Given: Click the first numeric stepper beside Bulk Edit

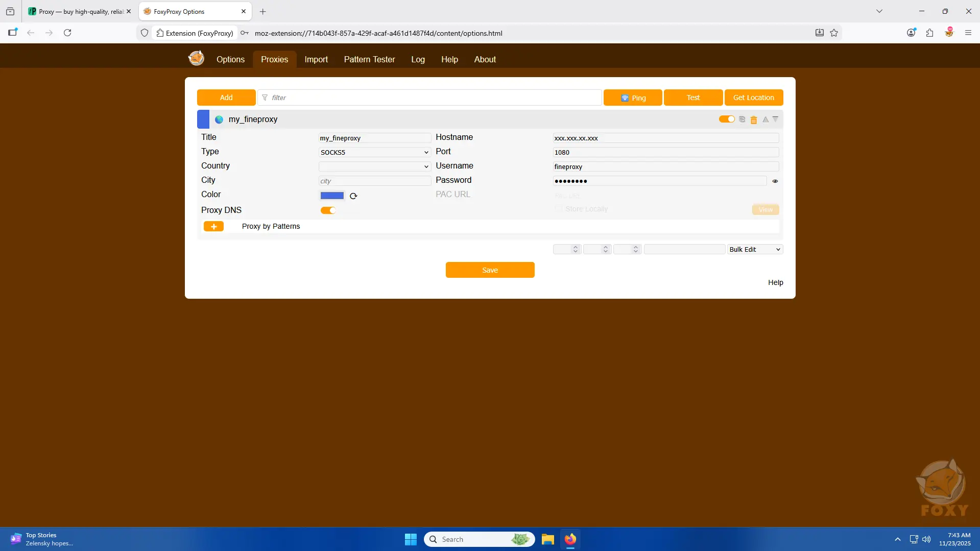Looking at the screenshot, I should click(567, 249).
